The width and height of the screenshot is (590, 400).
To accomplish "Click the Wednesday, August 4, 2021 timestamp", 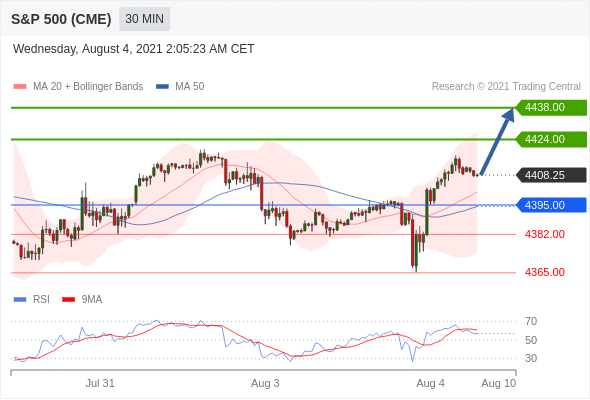I will tap(134, 49).
